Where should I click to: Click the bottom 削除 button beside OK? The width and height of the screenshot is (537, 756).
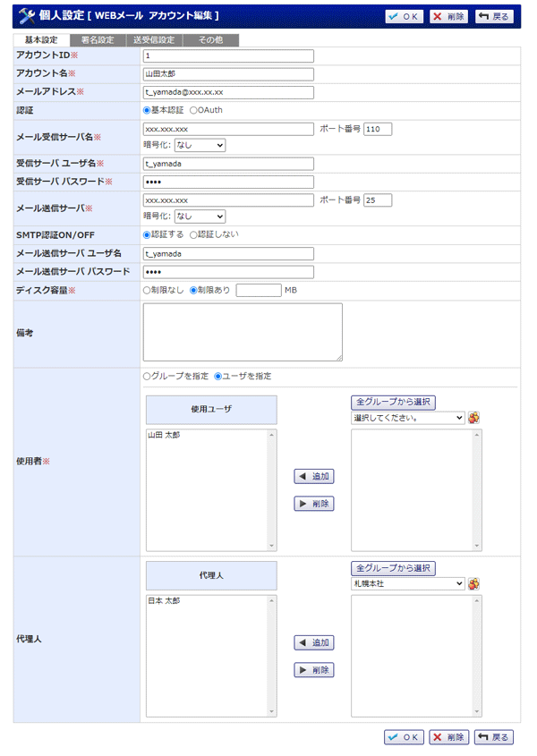448,737
